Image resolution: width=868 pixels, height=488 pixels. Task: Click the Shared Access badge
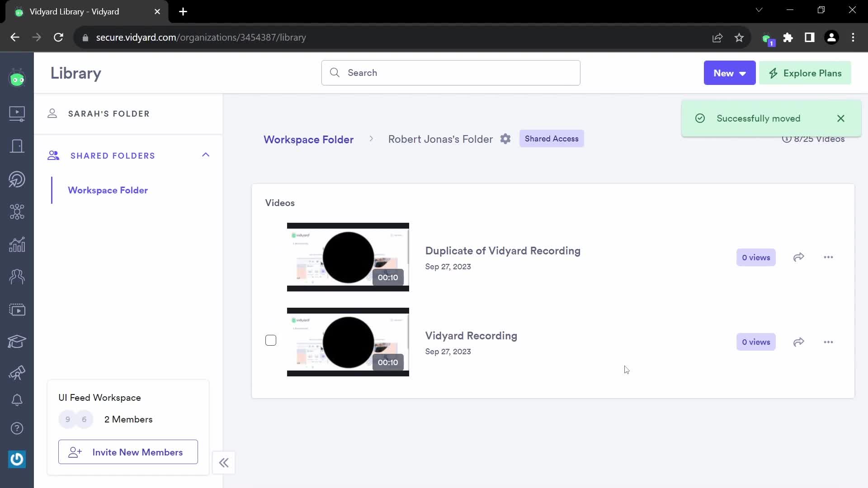click(x=552, y=139)
